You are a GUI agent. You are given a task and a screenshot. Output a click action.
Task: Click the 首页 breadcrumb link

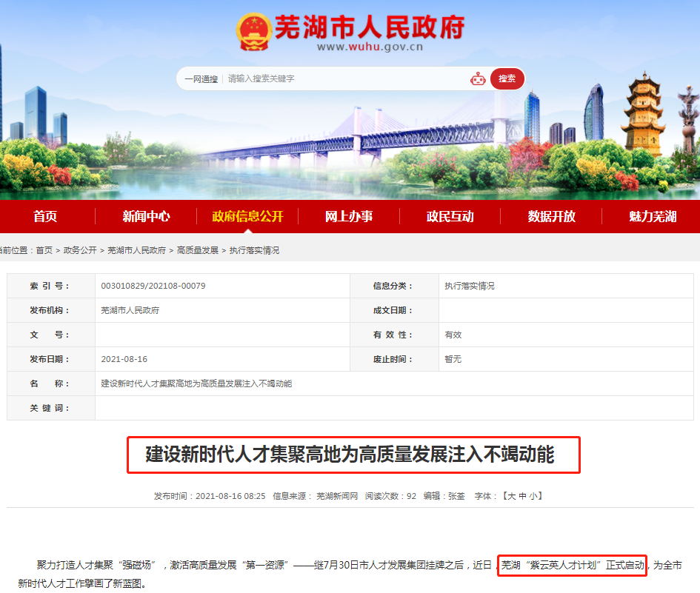[44, 251]
